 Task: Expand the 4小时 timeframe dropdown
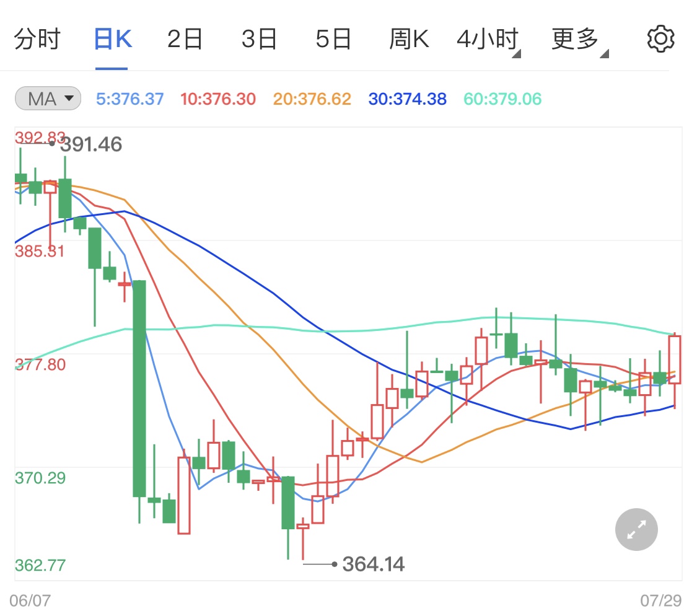click(x=490, y=38)
